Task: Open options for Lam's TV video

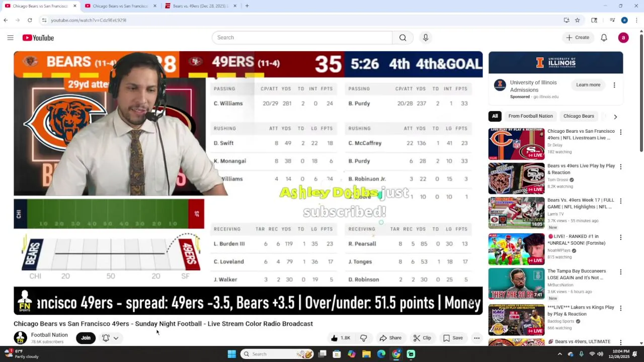Action: pos(620,201)
